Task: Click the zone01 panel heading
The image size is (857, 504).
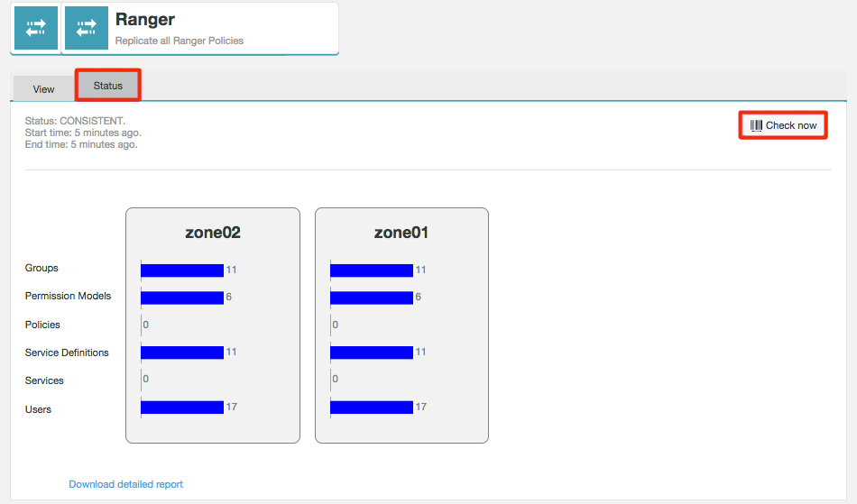Action: [401, 233]
